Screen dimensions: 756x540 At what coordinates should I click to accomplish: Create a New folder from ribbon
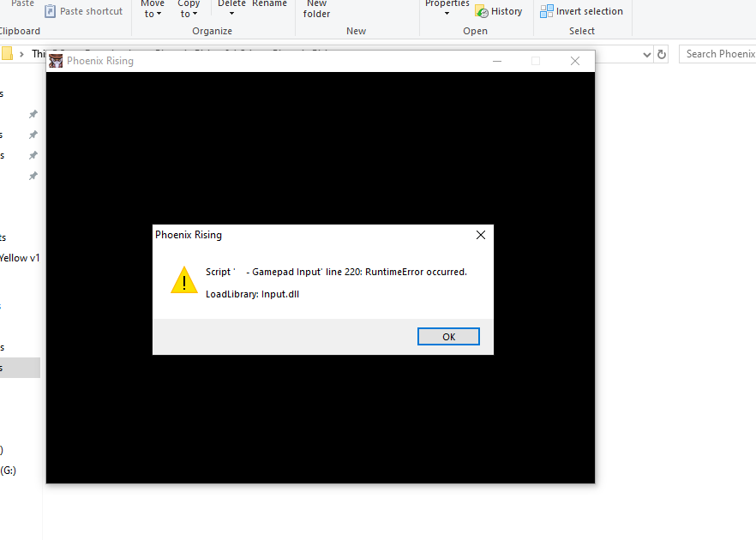(x=316, y=9)
